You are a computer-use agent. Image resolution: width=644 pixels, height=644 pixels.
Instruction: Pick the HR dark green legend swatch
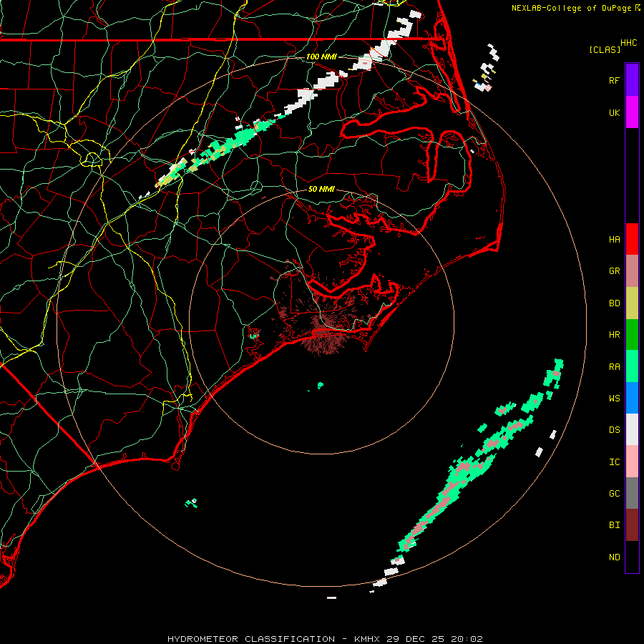(x=632, y=335)
